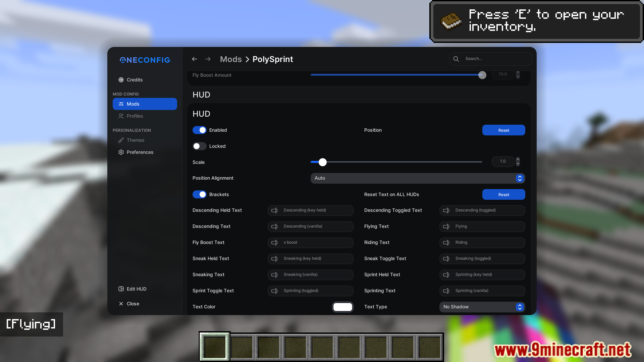This screenshot has height=362, width=644.
Task: Disable the HUD Enabled toggle
Action: point(200,130)
